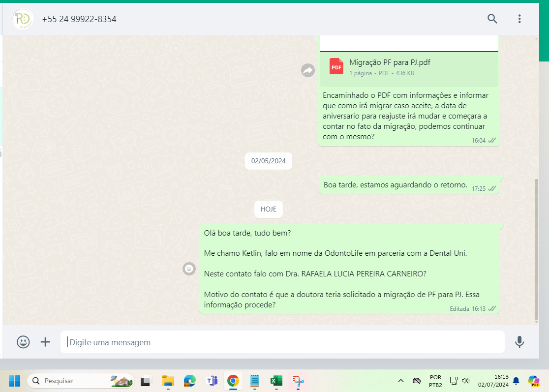Image resolution: width=549 pixels, height=392 pixels.
Task: Click the HOJE date chip
Action: point(268,209)
